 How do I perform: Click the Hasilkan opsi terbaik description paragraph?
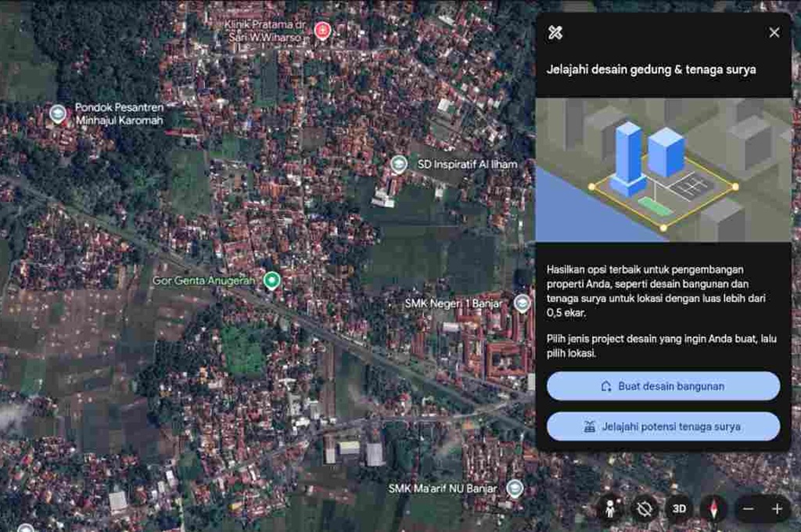point(656,291)
